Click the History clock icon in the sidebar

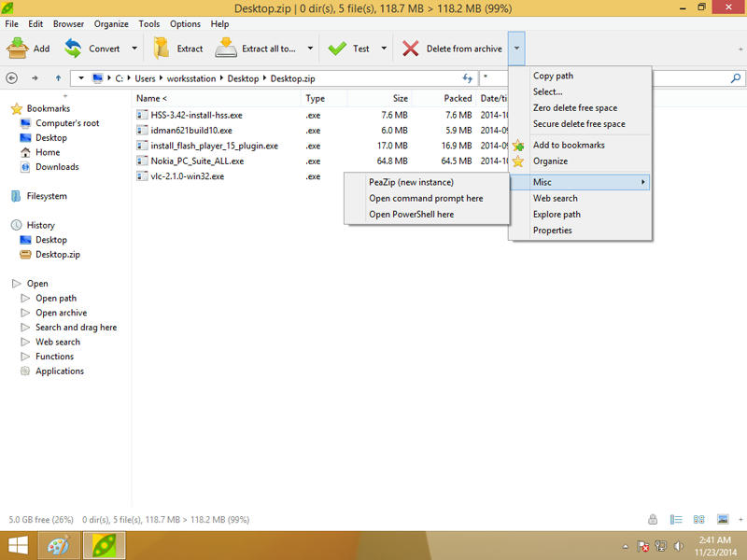click(x=17, y=225)
